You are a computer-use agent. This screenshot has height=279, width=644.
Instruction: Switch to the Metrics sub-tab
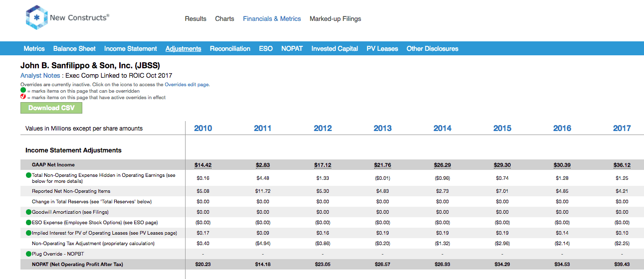[34, 48]
